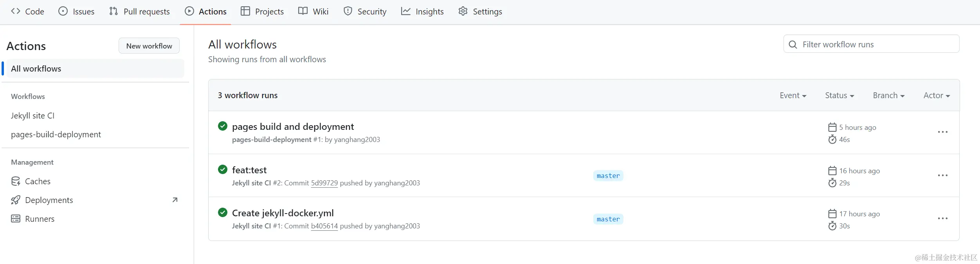Open the Insights tab
This screenshot has width=980, height=264.
pyautogui.click(x=422, y=12)
